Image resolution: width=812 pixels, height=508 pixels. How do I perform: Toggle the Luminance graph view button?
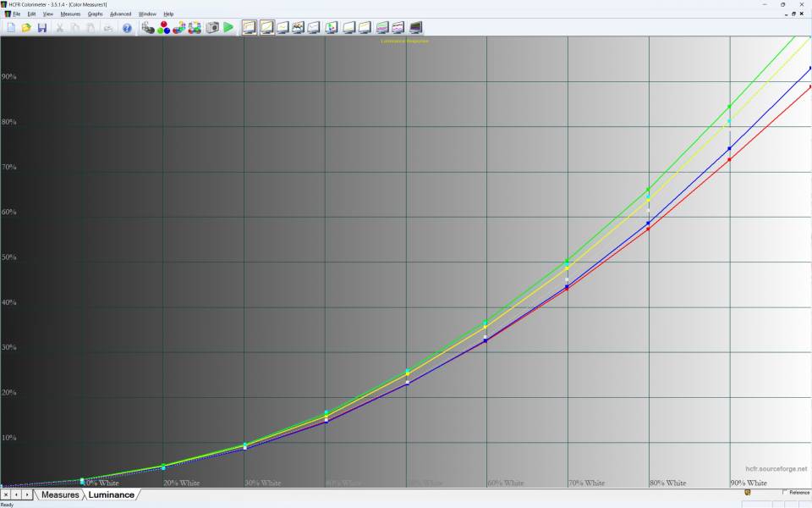[x=266, y=28]
